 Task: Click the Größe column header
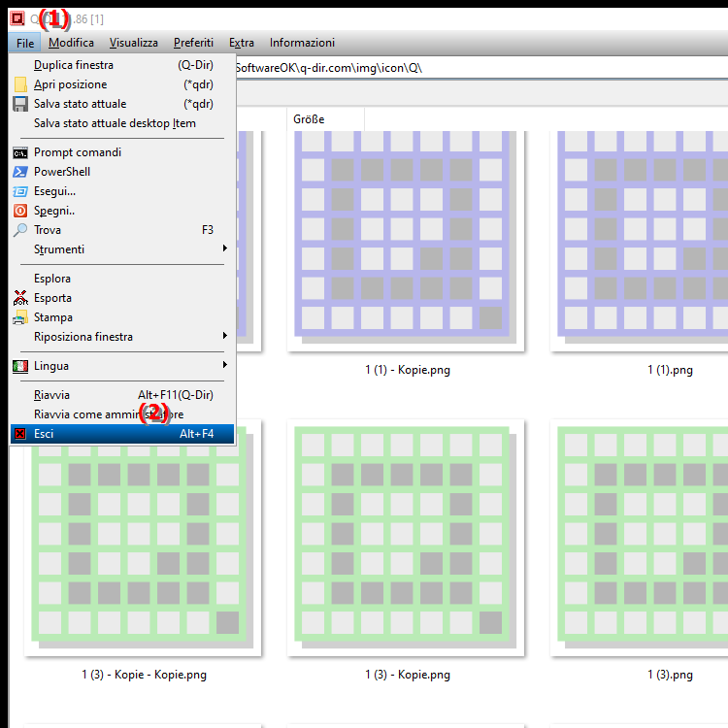[x=325, y=119]
